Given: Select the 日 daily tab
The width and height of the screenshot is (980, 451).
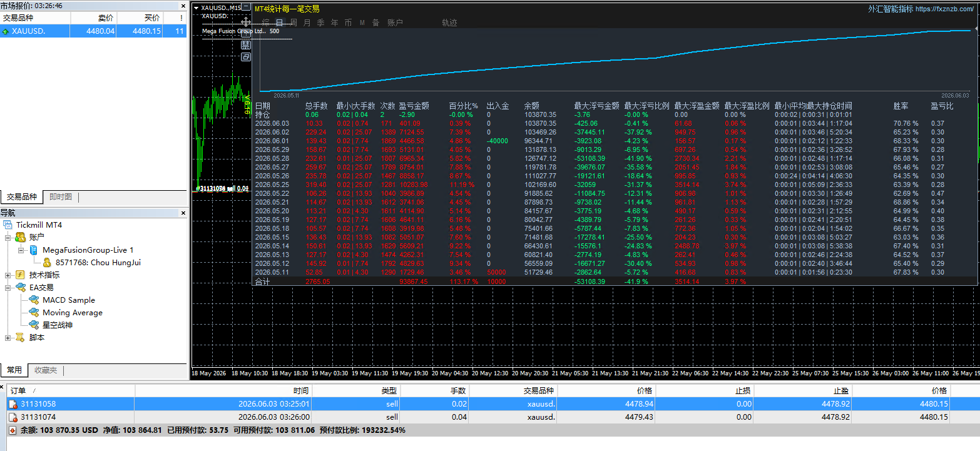Looking at the screenshot, I should 279,23.
